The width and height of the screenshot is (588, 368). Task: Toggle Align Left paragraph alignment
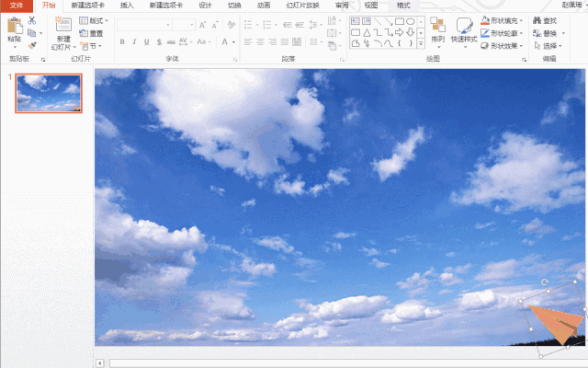[x=248, y=42]
